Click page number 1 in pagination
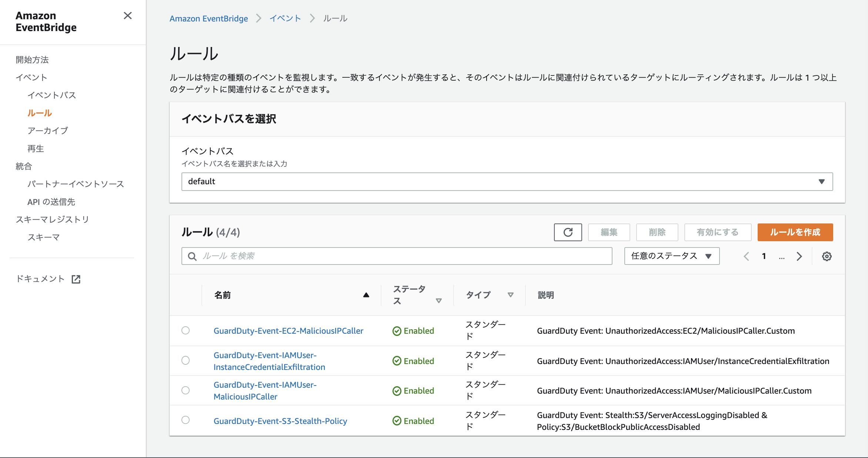The image size is (868, 458). point(764,256)
